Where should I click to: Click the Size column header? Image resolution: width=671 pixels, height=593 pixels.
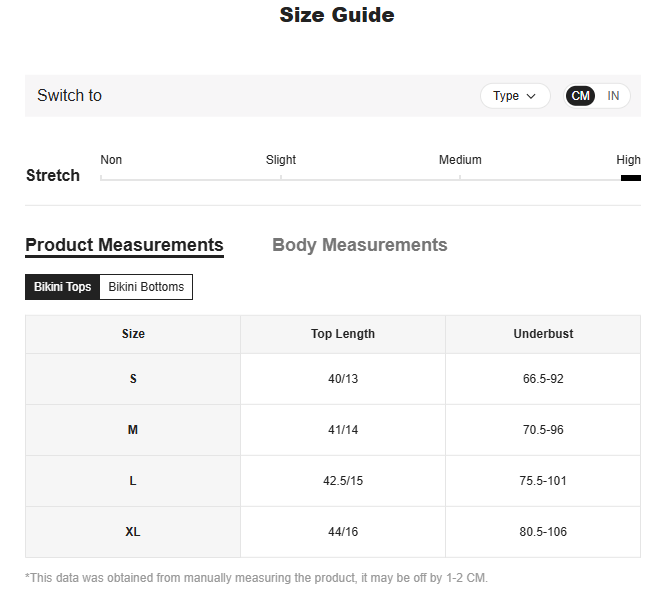click(x=133, y=334)
